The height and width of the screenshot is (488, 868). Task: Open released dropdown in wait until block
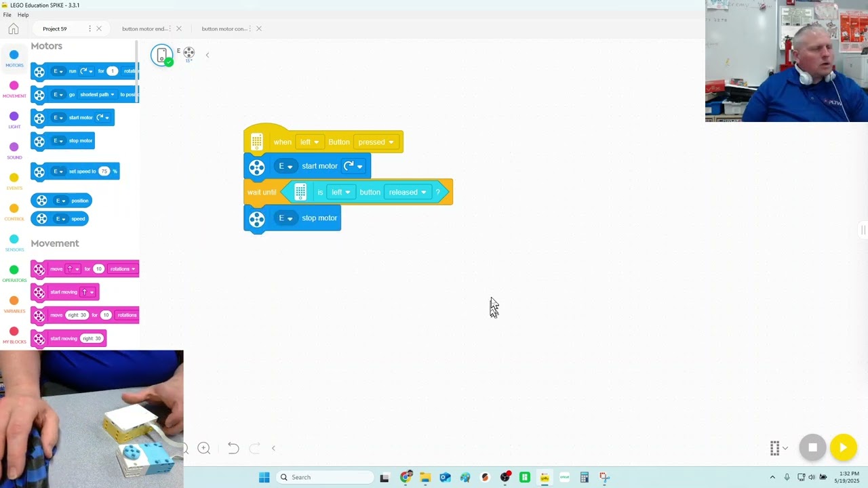(408, 192)
